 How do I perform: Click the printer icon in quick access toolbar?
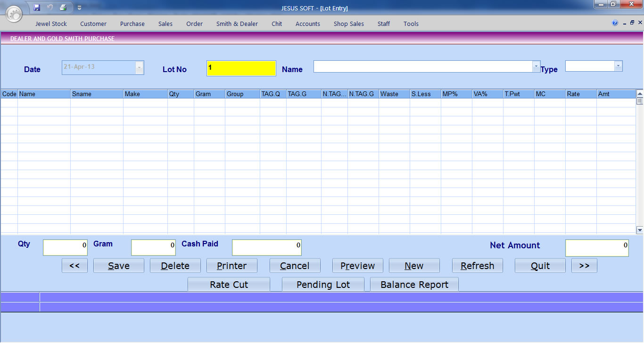point(63,8)
